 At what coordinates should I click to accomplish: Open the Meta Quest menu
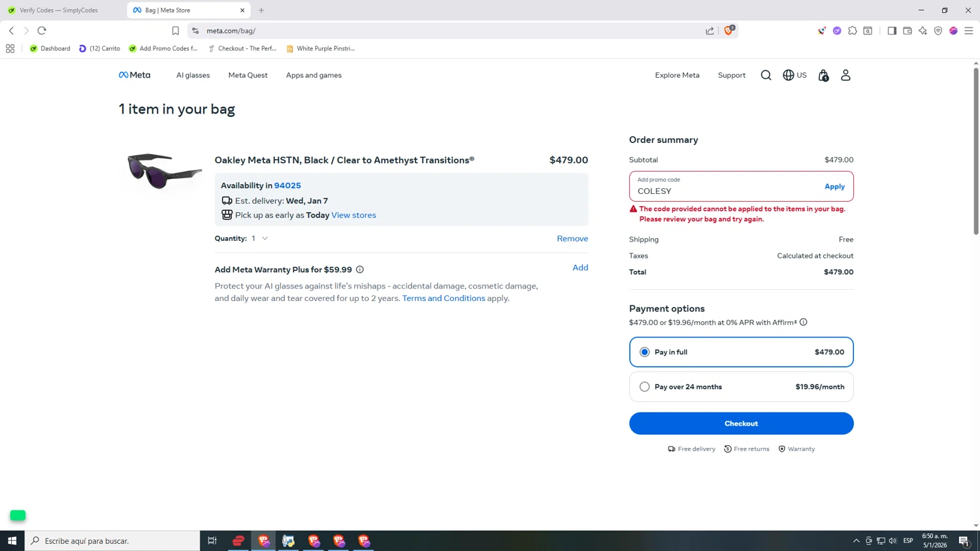248,75
